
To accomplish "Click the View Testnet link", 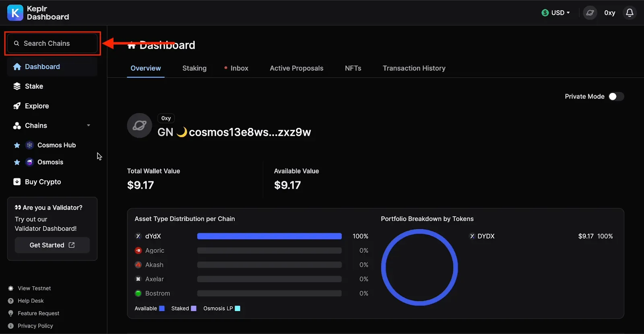I will click(x=34, y=288).
